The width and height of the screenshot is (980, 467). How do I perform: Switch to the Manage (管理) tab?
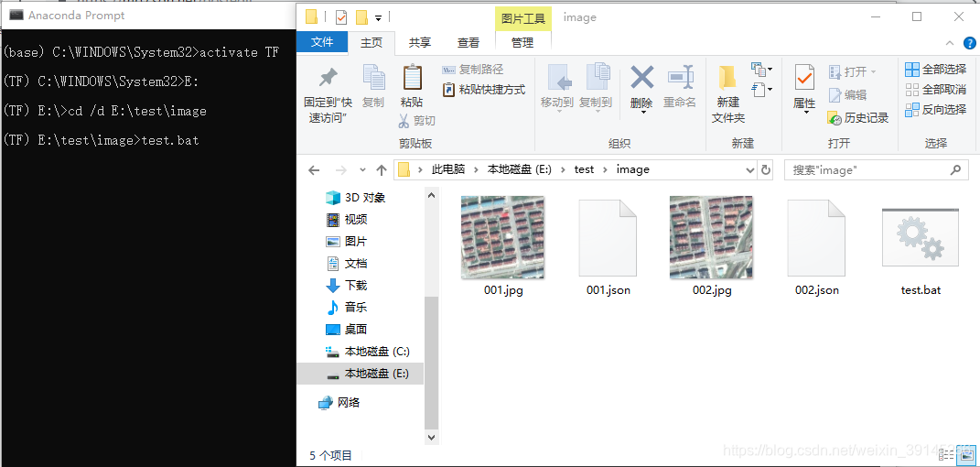coord(522,42)
